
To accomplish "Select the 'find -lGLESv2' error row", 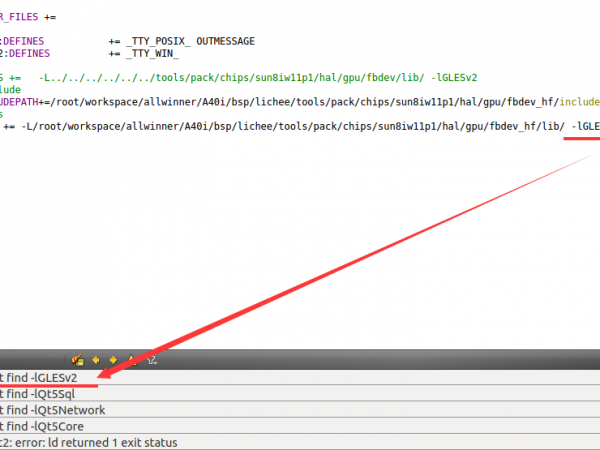I will 52,378.
